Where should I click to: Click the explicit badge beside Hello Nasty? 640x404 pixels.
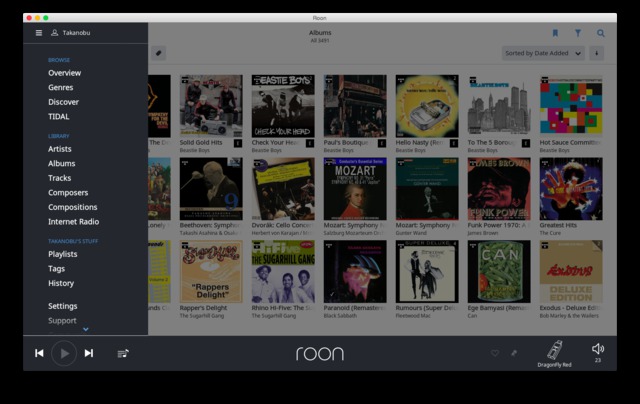point(453,143)
